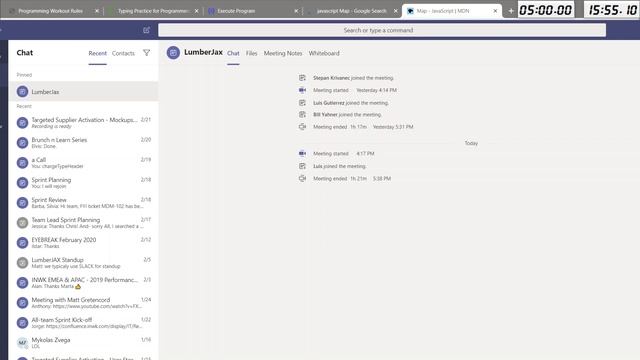Open Brunch n Learn Series chat
640x360 pixels.
83,142
